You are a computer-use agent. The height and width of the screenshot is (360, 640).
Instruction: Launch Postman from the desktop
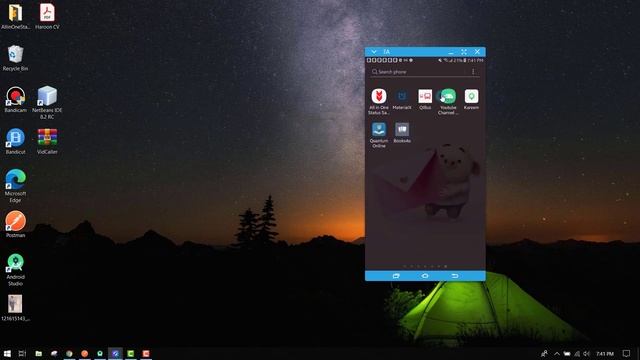point(16,224)
